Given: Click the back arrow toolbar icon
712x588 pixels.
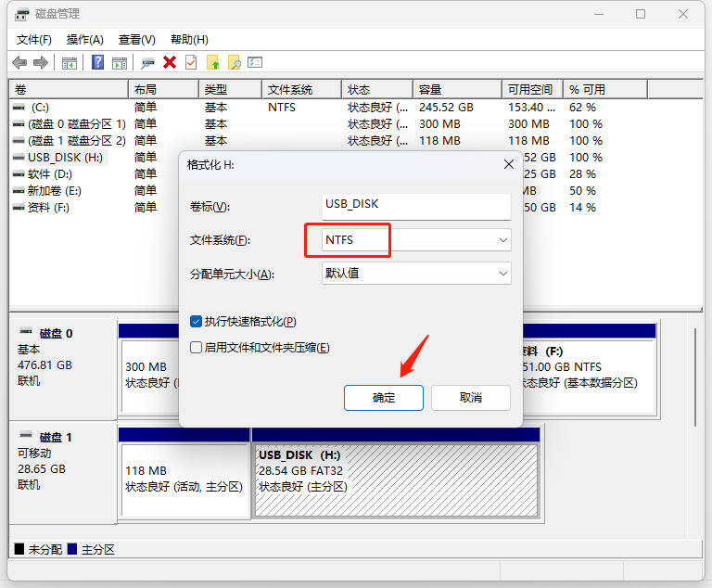Looking at the screenshot, I should (x=19, y=62).
